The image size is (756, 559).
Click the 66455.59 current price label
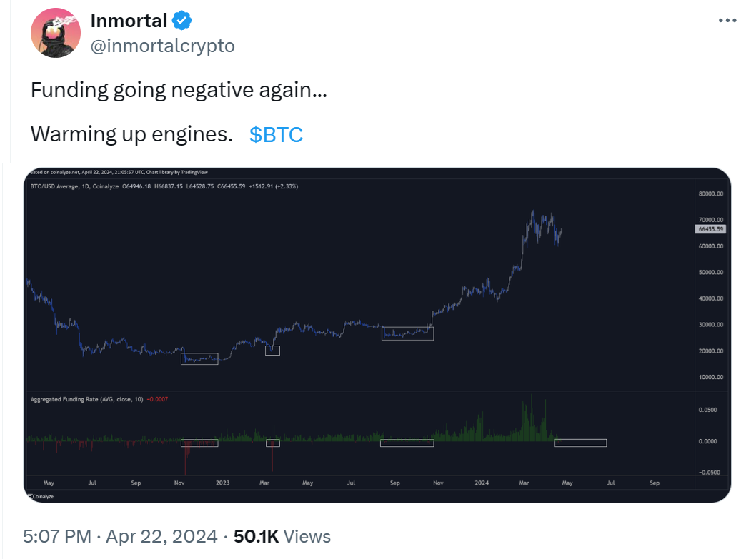click(x=711, y=229)
